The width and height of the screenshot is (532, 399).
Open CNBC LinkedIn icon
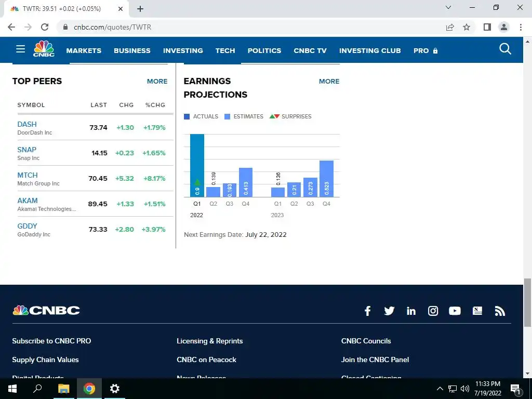411,311
